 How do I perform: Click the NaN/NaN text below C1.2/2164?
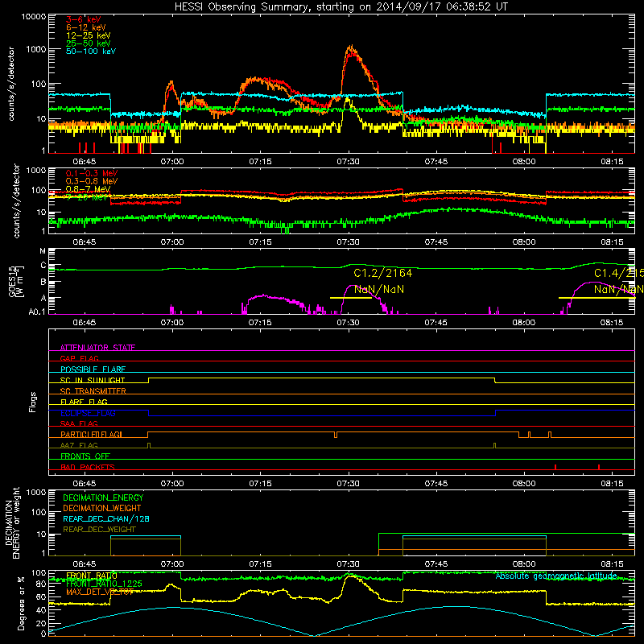tap(378, 290)
